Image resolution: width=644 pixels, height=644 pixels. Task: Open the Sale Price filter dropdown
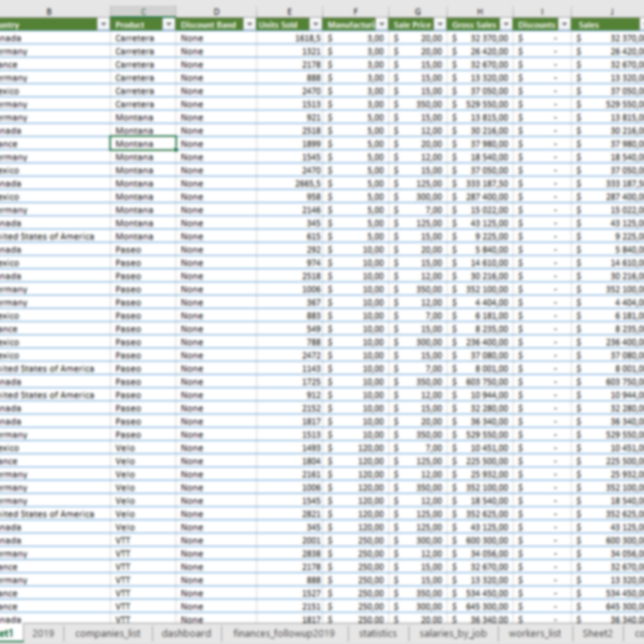(x=440, y=25)
